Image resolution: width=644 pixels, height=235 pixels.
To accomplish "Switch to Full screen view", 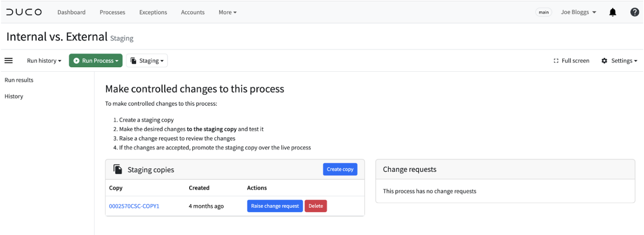I will coord(571,61).
